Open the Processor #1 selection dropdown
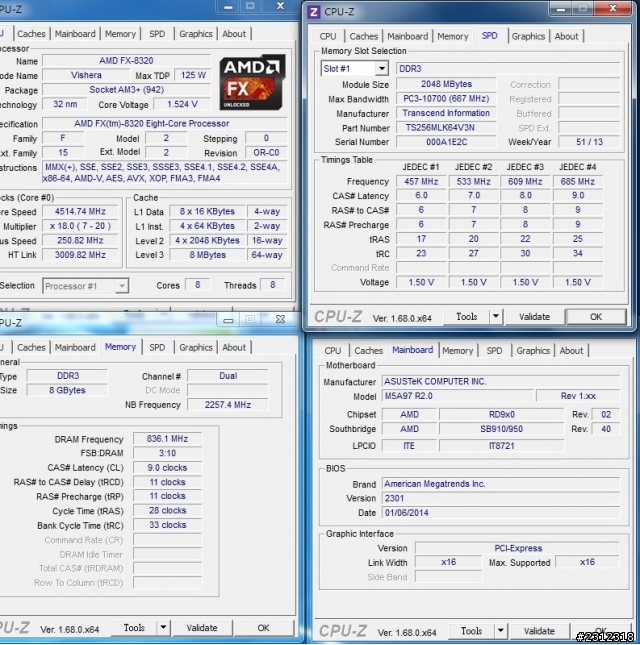 (x=86, y=286)
